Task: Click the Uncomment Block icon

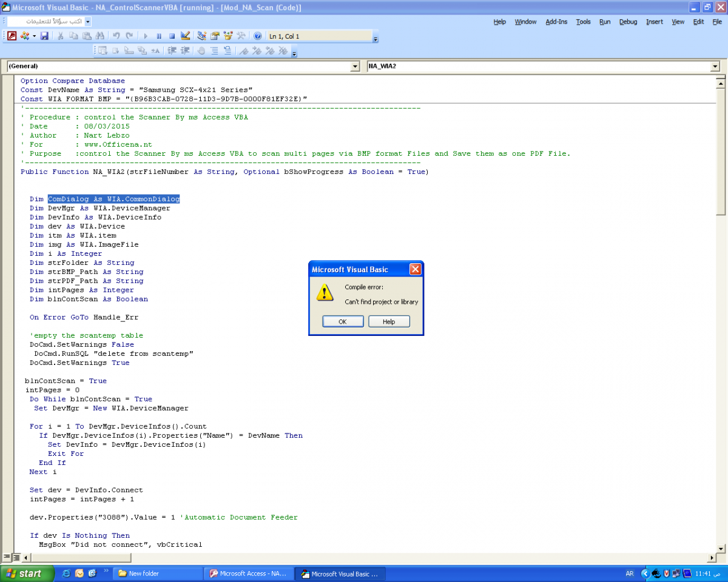Action: (227, 51)
